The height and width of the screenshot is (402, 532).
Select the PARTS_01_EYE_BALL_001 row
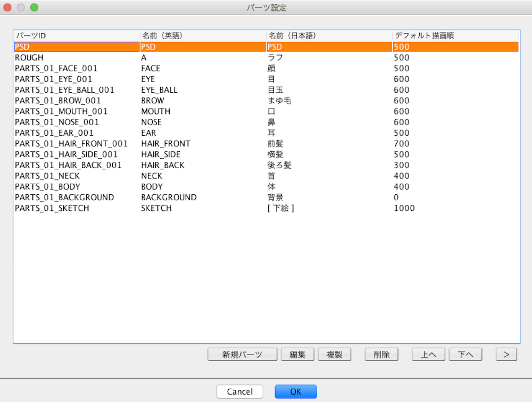pos(267,90)
